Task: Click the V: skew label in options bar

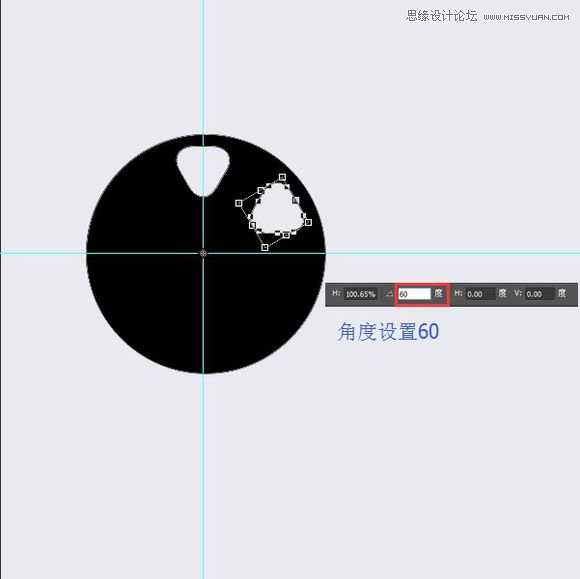Action: click(518, 293)
